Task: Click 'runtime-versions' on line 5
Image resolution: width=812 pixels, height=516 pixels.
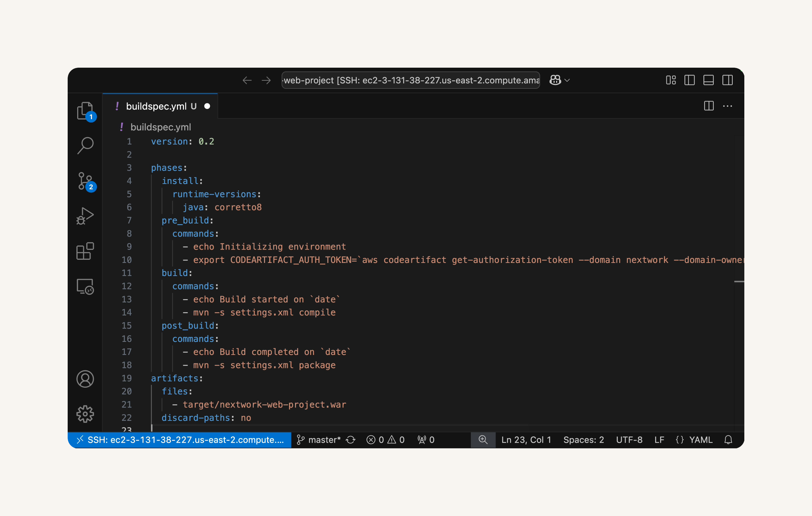Action: [214, 194]
